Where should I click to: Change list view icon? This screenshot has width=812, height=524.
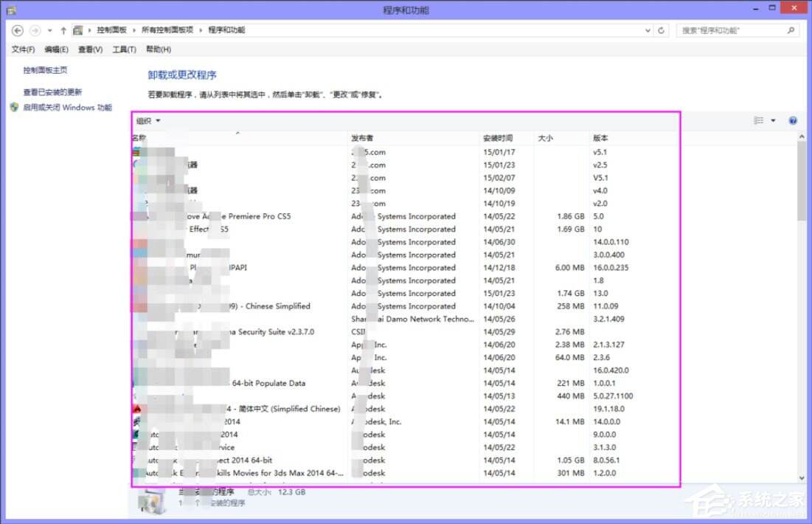tap(758, 120)
